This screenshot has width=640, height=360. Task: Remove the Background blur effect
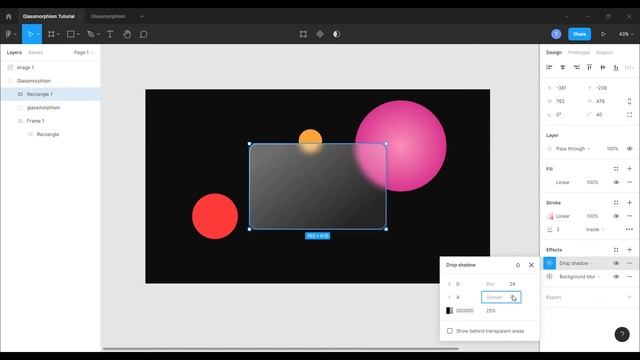629,277
